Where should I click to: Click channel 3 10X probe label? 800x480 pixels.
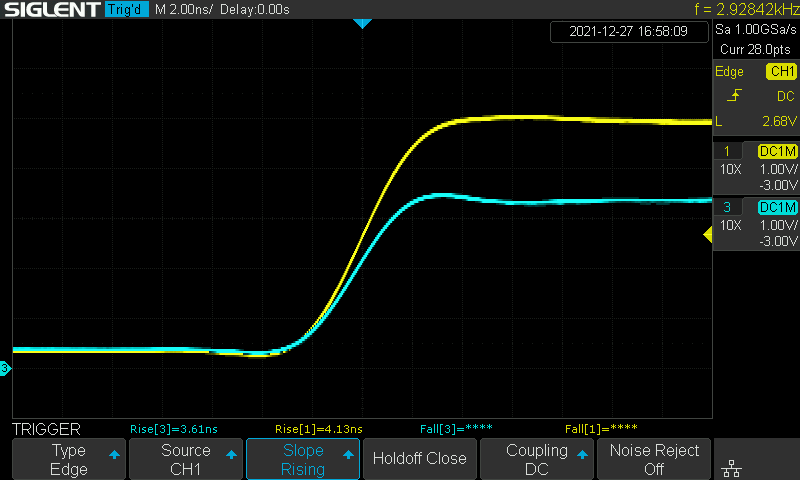[x=730, y=225]
